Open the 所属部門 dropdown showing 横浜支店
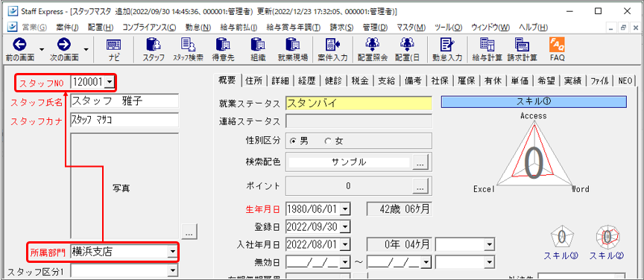 pos(174,251)
